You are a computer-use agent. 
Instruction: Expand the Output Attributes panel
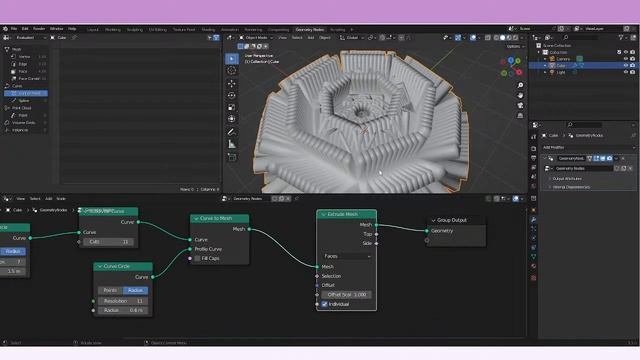click(x=567, y=179)
